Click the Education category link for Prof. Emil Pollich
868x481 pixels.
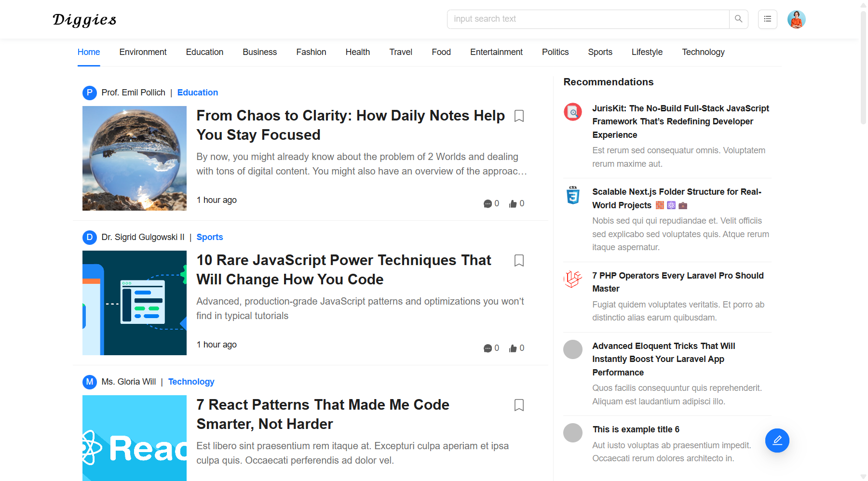197,93
